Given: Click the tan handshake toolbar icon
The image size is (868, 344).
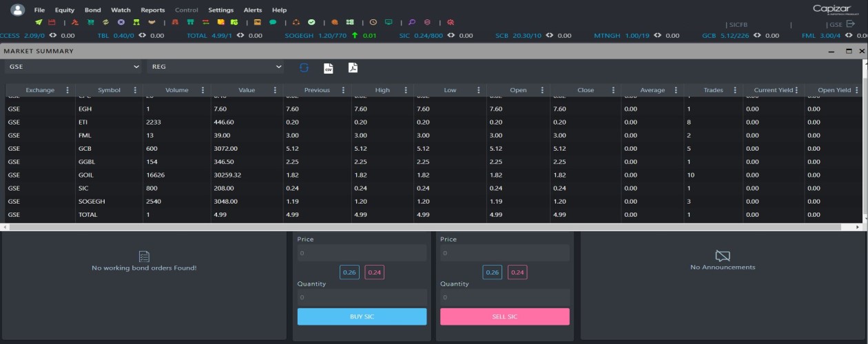Looking at the screenshot, I should (152, 22).
